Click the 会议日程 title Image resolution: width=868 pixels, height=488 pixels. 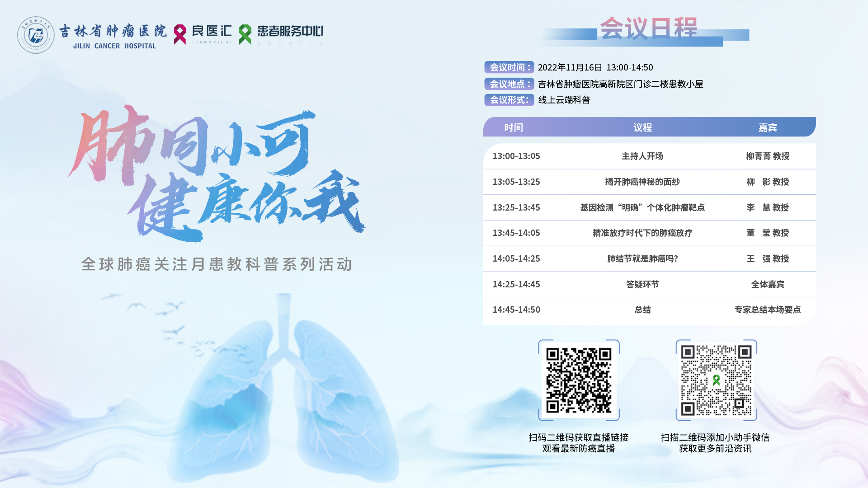[x=649, y=28]
